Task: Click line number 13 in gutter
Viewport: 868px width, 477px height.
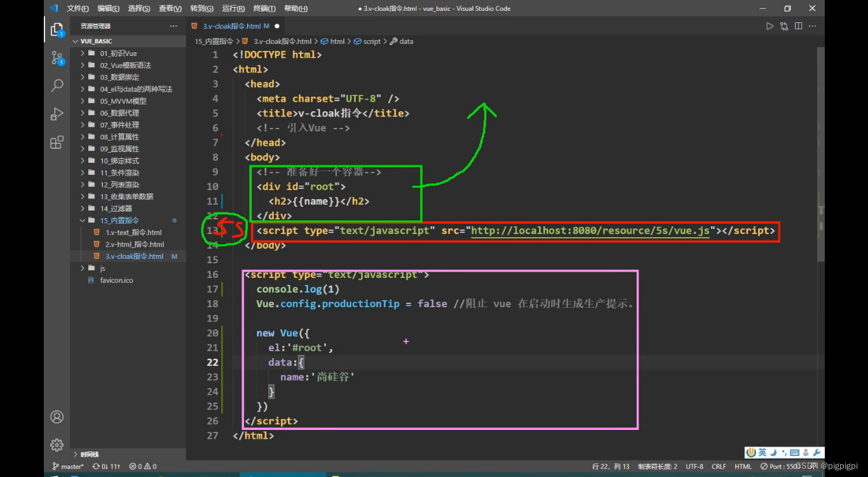Action: (214, 230)
